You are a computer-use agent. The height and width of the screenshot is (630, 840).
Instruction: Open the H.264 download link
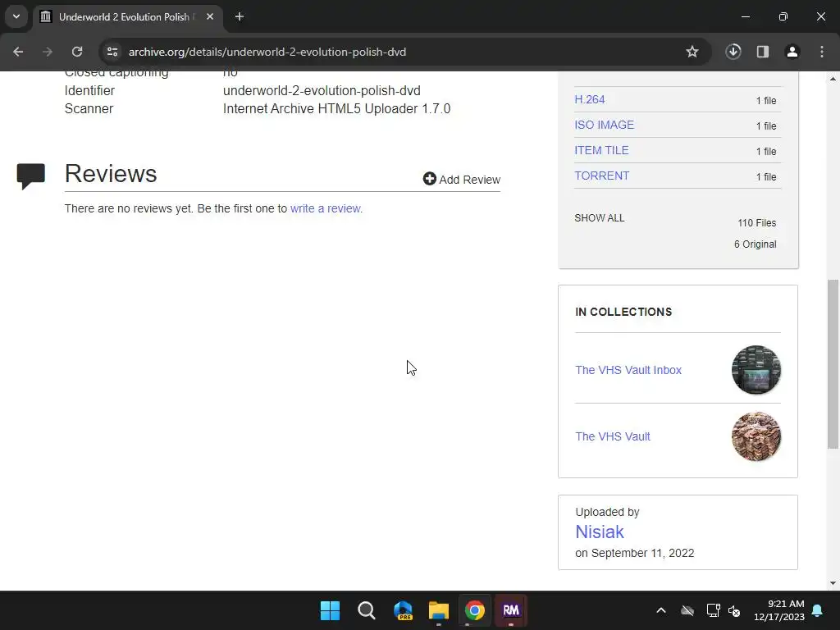(590, 99)
